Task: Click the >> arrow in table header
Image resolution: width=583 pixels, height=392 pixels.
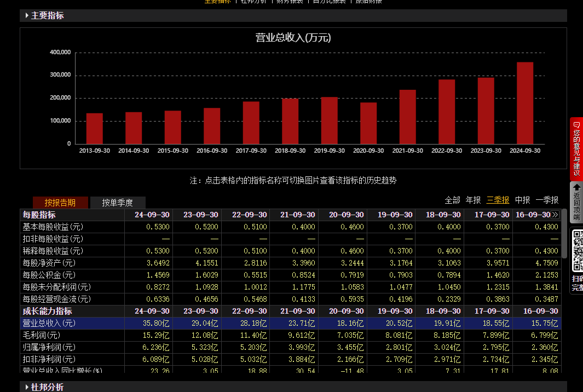Action: [x=555, y=215]
